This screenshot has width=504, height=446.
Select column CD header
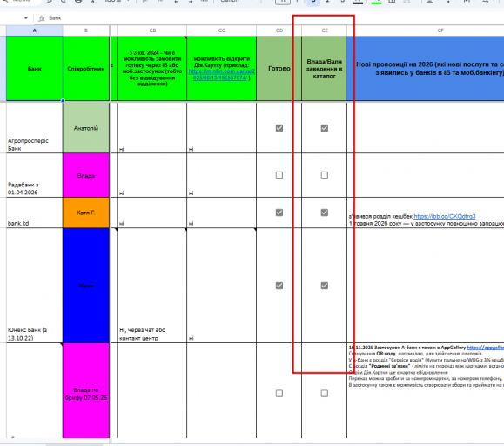pyautogui.click(x=279, y=30)
